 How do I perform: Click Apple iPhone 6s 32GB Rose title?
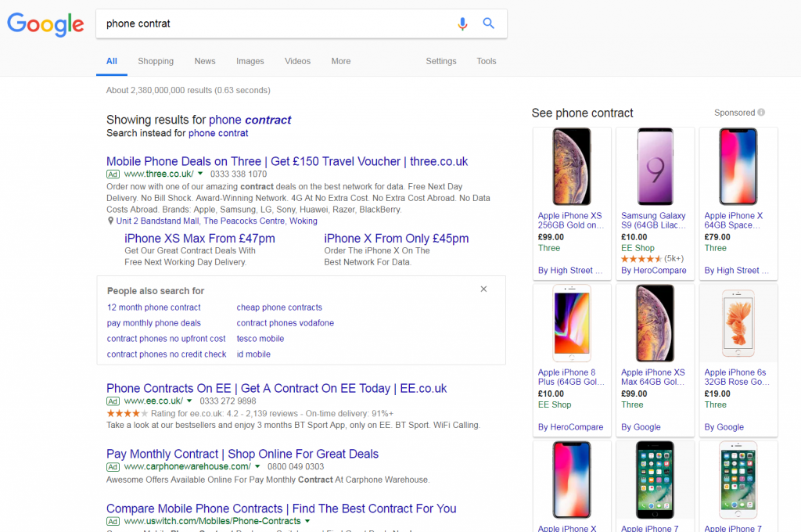tap(737, 377)
